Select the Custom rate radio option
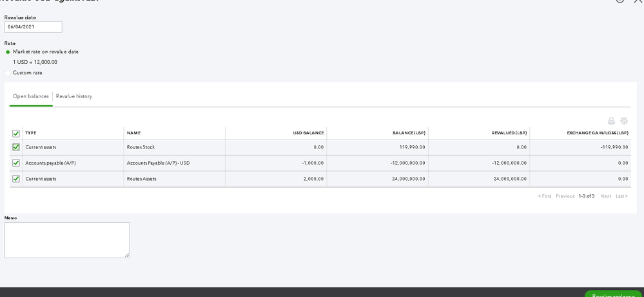Screen dimensions: 644x297 (8, 73)
